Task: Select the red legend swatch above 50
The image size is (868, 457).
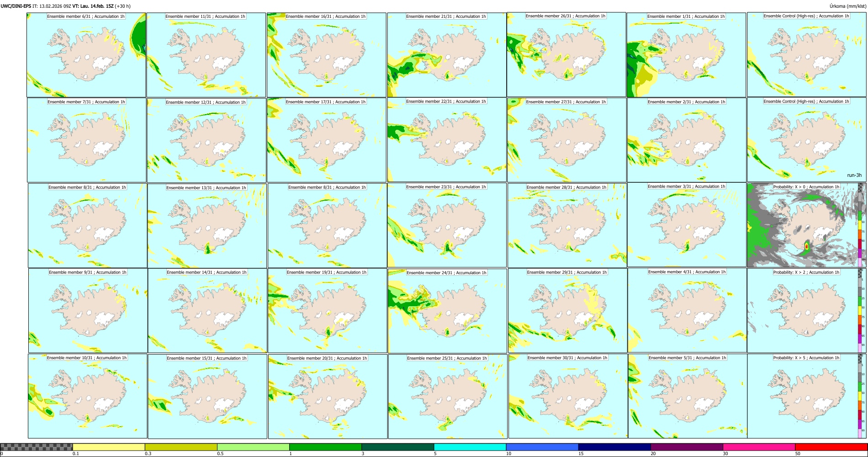Action: pos(831,447)
